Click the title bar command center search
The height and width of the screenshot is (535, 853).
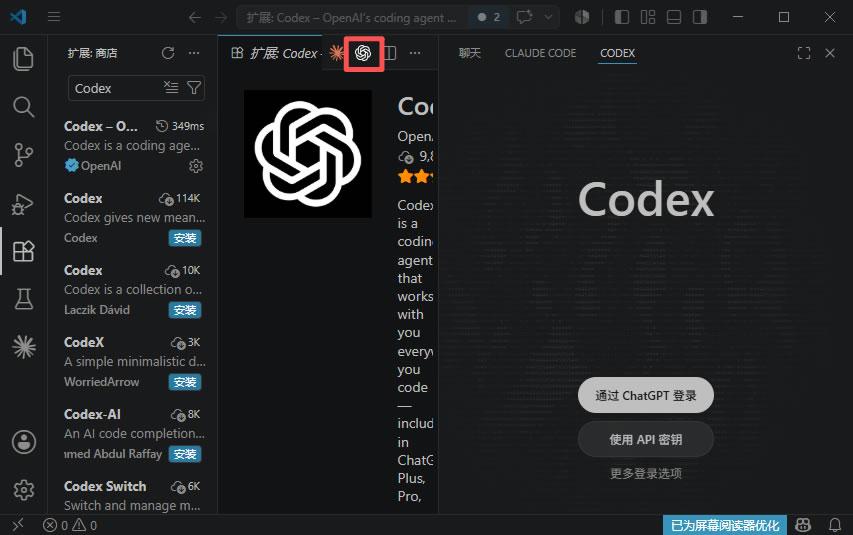(x=351, y=17)
